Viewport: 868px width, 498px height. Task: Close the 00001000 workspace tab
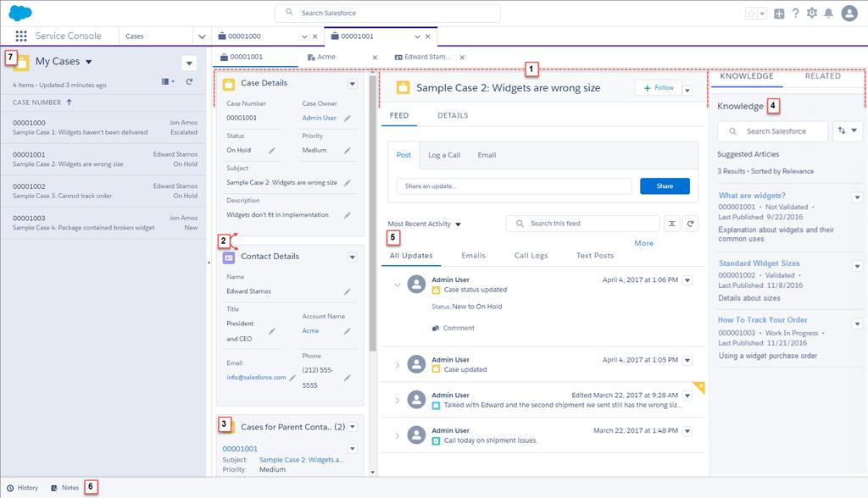pos(315,36)
